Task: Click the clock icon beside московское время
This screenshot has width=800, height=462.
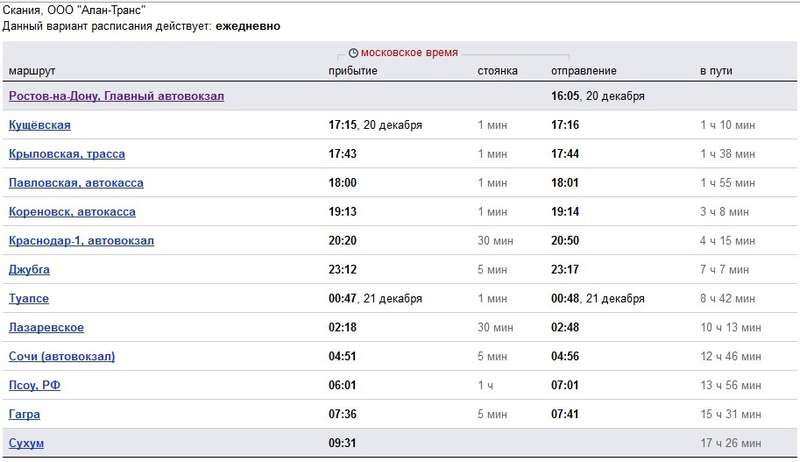Action: tap(353, 51)
